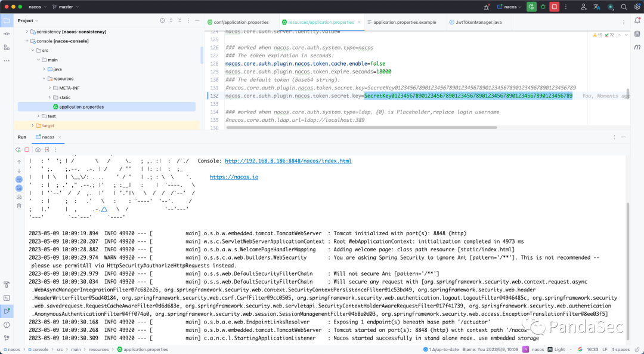Switch to JwtTokenManager.java tab
This screenshot has width=644, height=354.
(x=479, y=22)
